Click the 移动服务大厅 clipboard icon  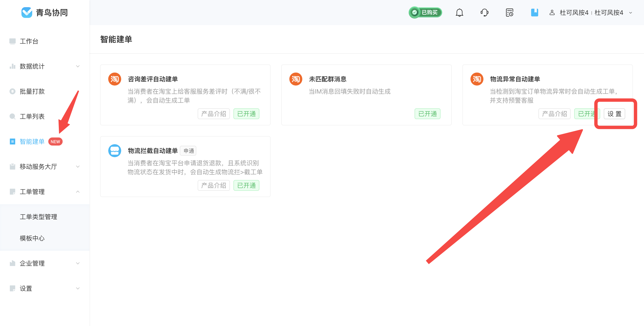[12, 167]
